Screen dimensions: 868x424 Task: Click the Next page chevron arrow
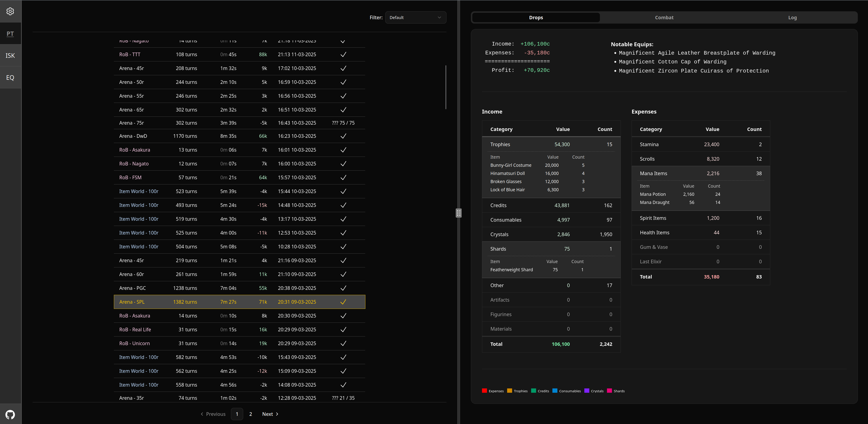tap(277, 414)
